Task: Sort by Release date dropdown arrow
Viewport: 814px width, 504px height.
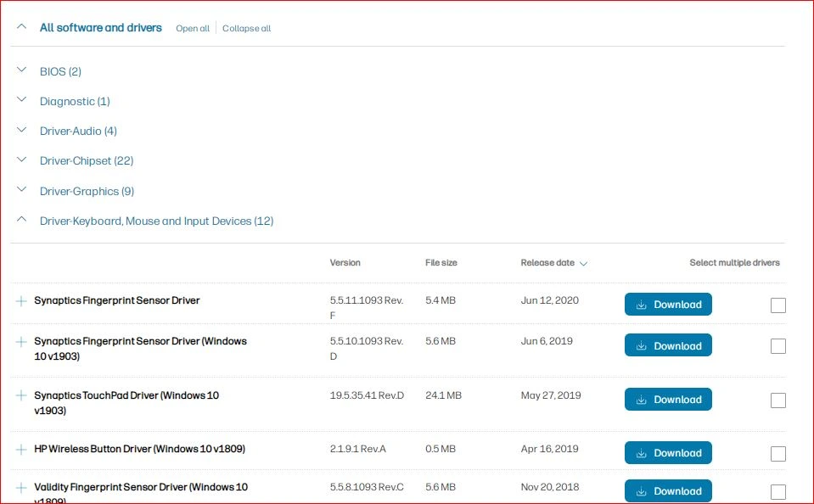Action: point(583,264)
